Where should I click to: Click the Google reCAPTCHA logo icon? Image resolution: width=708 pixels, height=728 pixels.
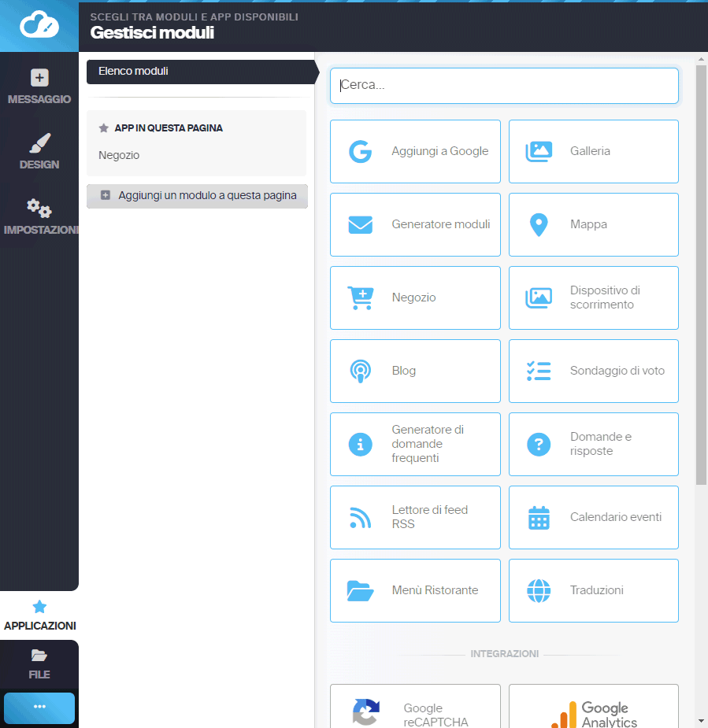point(366,712)
